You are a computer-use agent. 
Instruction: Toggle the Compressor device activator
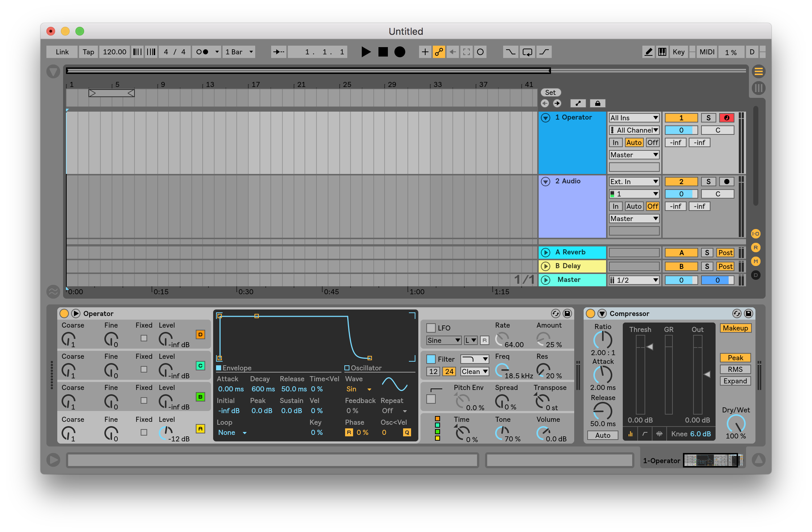(591, 313)
